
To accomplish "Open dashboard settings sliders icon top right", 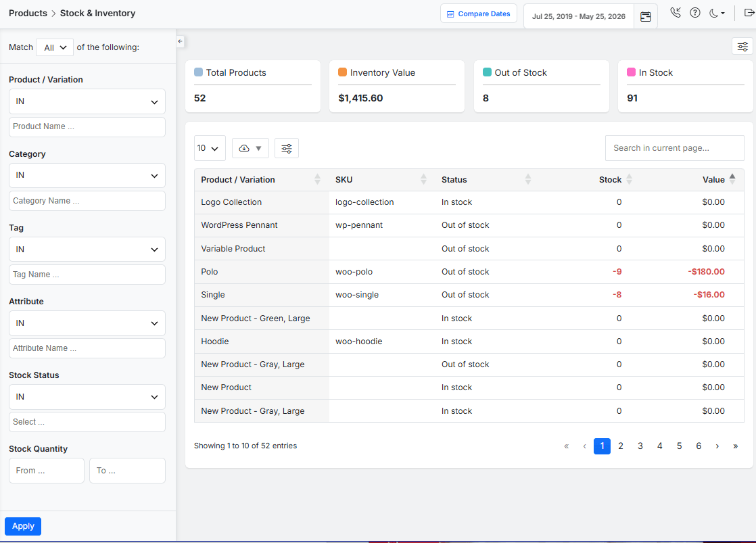I will pos(742,46).
